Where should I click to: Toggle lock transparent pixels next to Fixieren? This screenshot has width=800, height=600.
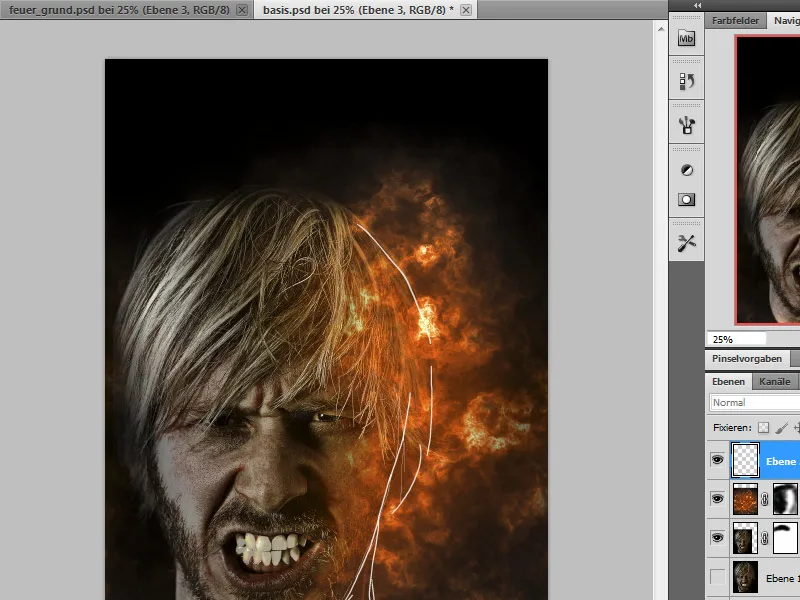763,428
